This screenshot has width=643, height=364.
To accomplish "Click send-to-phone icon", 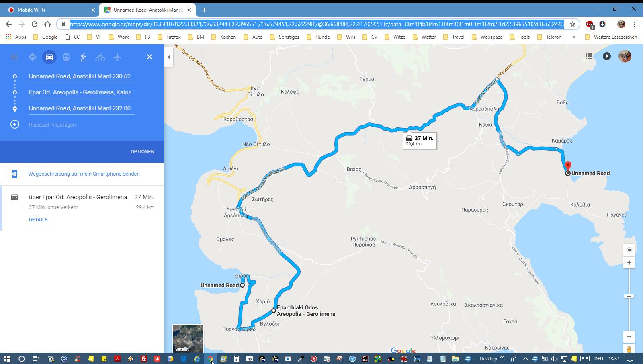I will (x=14, y=174).
